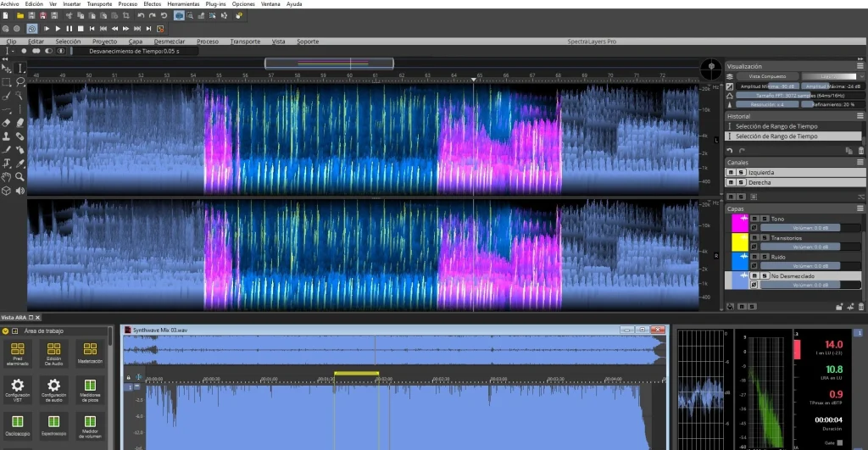868x450 pixels.
Task: Select the text/transform tool
Action: point(7,164)
